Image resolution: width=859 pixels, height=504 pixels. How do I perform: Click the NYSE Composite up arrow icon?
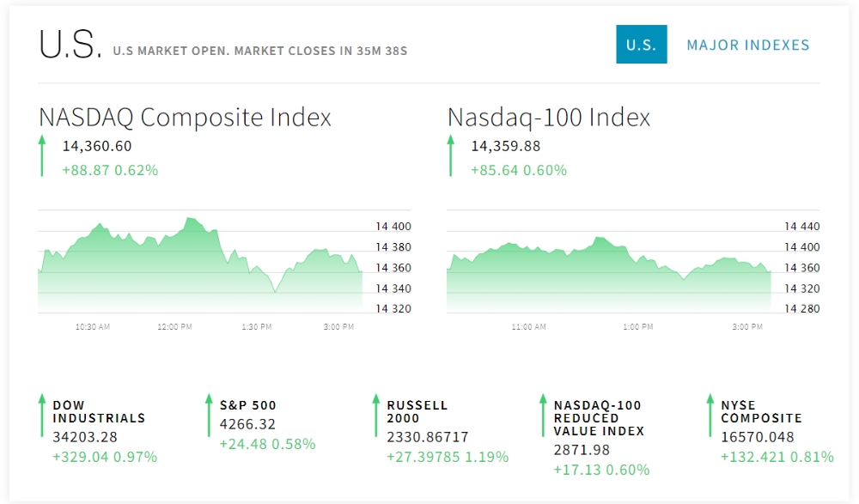710,416
